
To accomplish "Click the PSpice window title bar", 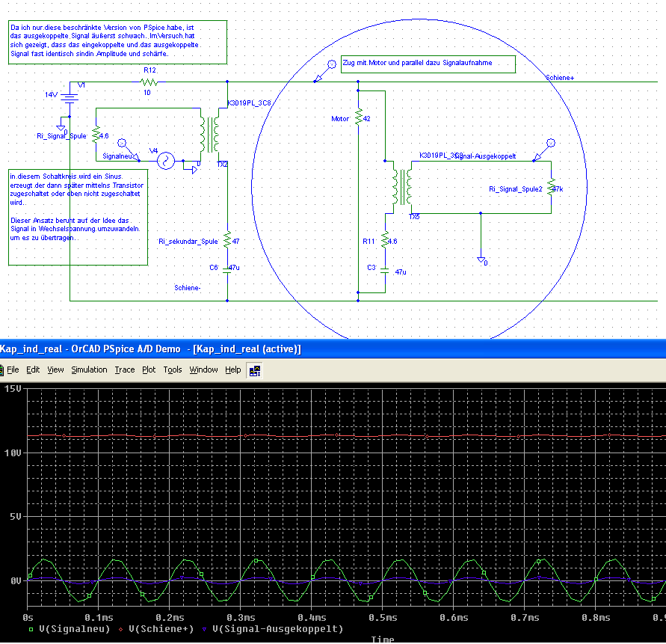I will 333,349.
